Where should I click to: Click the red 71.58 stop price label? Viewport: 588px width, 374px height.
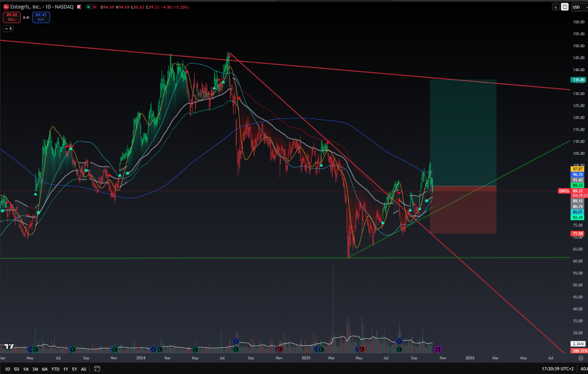[577, 234]
